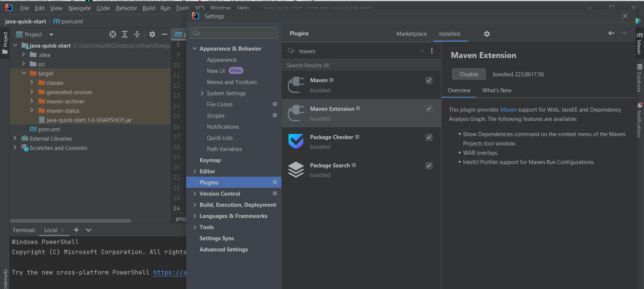Clear the maven plugin search text
This screenshot has height=289, width=644.
point(422,51)
